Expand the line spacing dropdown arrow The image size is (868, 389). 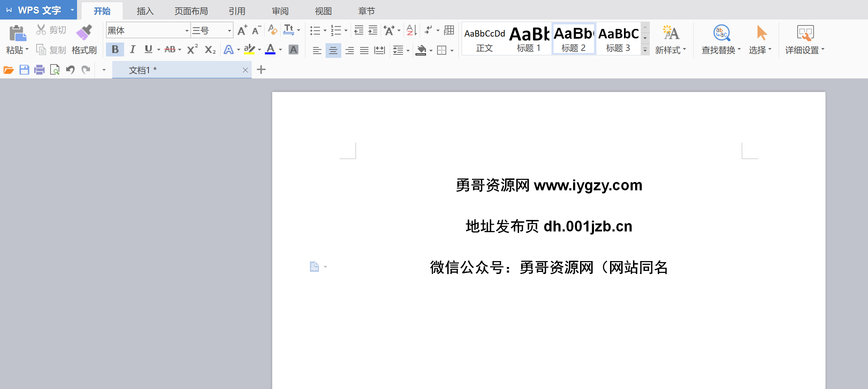point(408,51)
